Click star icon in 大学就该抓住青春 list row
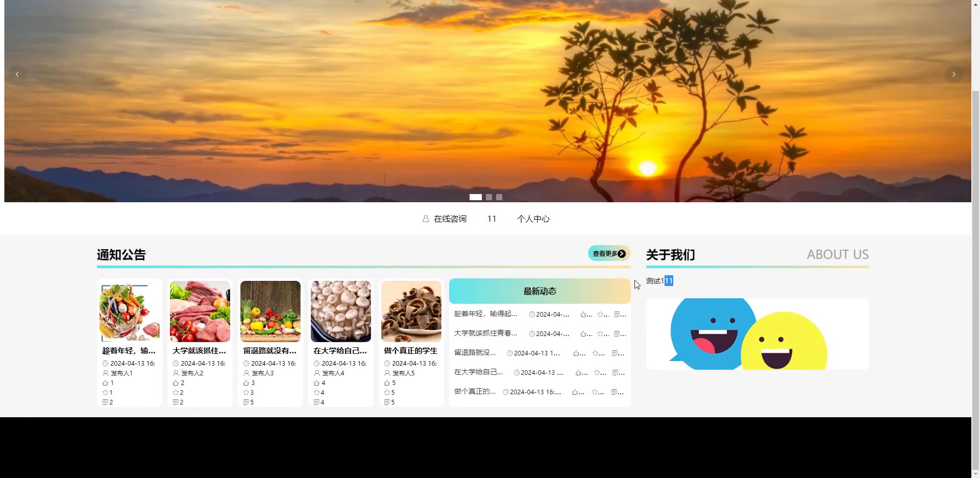The width and height of the screenshot is (980, 478). [x=600, y=334]
